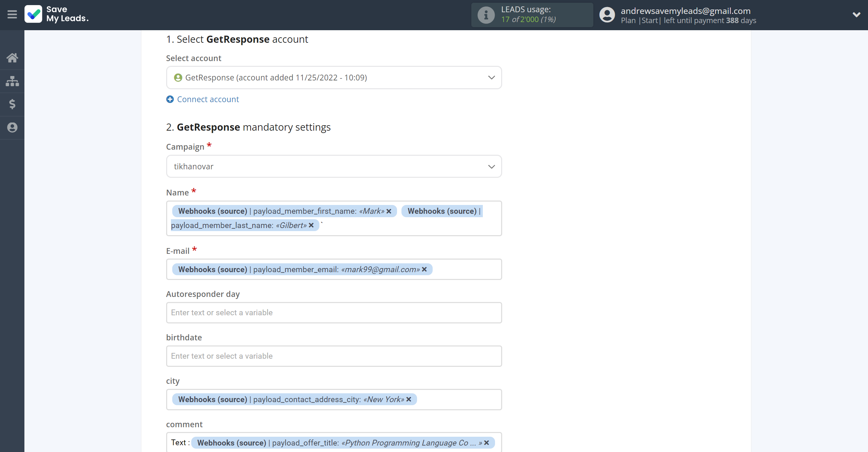The width and height of the screenshot is (868, 452).
Task: Click the first name Mark variable tag
Action: [284, 211]
